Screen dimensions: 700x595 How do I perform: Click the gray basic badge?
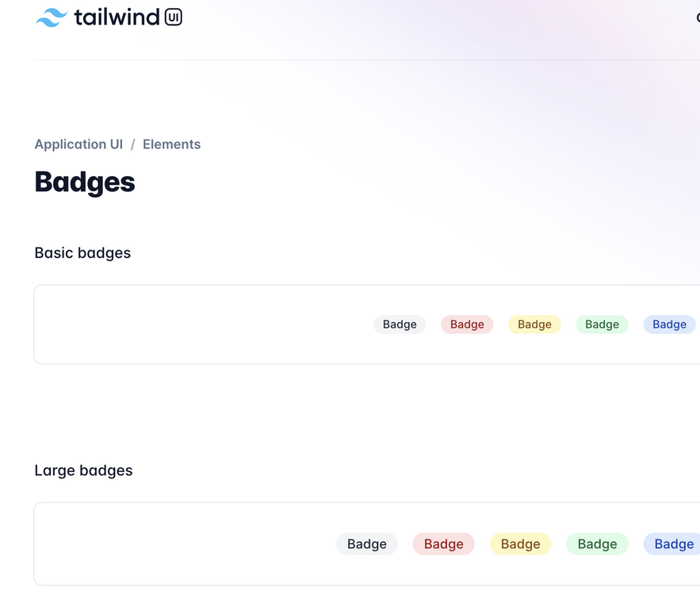click(x=400, y=324)
